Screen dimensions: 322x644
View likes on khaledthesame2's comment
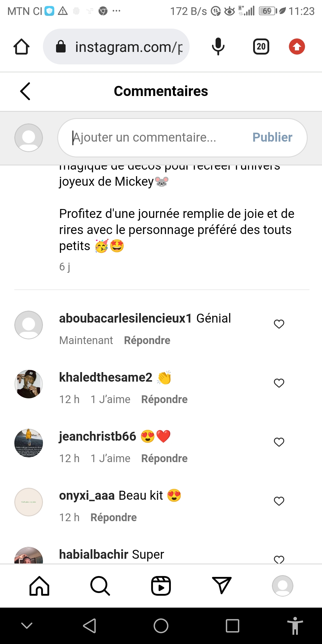(x=110, y=400)
